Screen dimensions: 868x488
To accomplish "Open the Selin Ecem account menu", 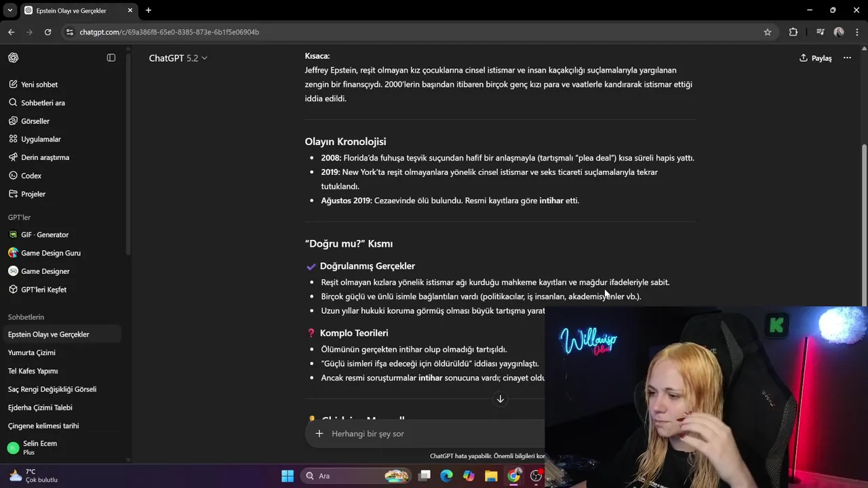I will click(62, 448).
